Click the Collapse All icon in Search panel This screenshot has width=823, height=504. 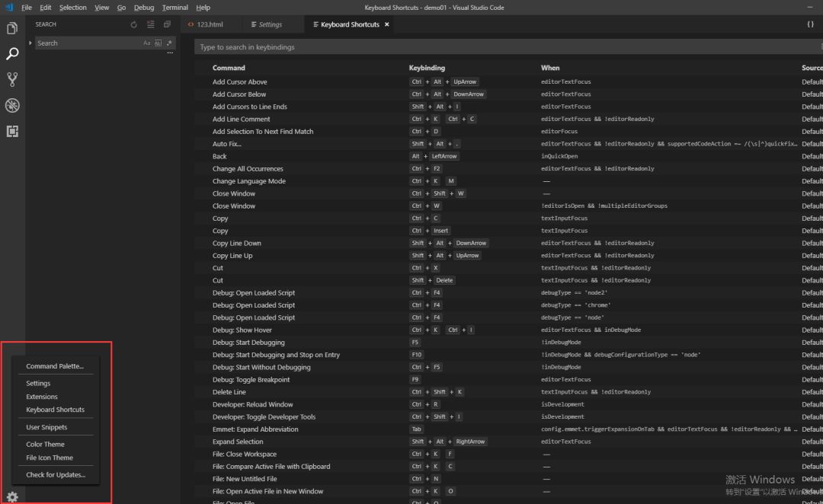167,24
